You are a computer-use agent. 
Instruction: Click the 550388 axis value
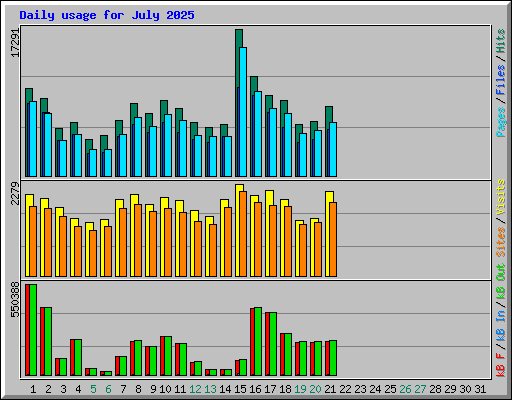tap(15, 300)
